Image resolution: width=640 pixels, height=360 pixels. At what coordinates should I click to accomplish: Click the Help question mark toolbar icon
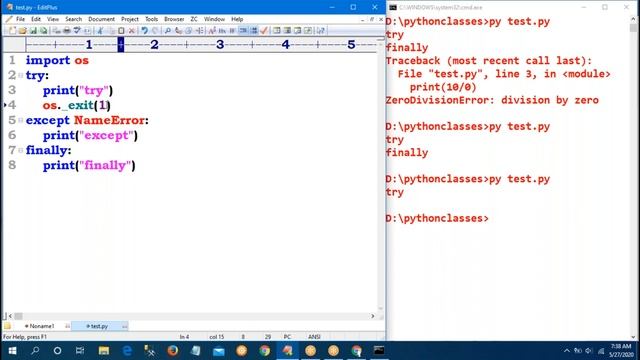click(x=321, y=31)
